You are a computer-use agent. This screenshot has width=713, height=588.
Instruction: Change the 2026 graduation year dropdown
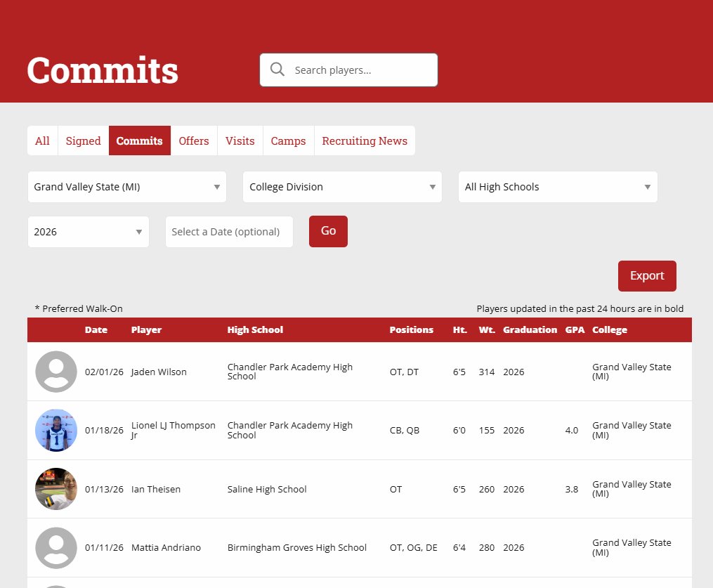coord(89,232)
